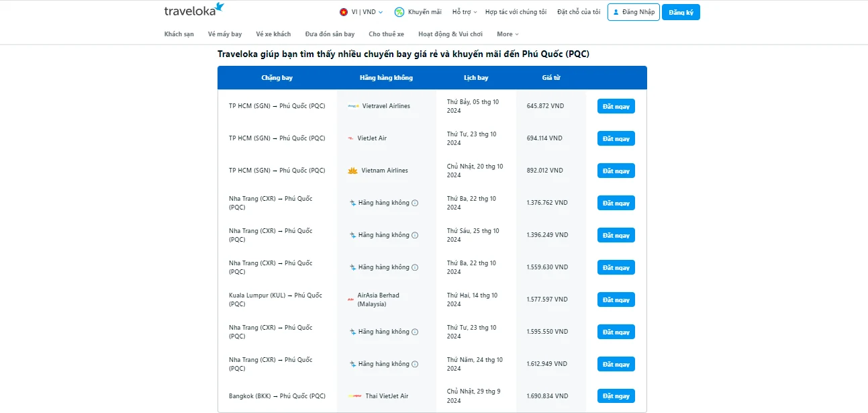868x413 pixels.
Task: Click Đặt ngay for Thai VietJet Air flight
Action: coord(616,396)
